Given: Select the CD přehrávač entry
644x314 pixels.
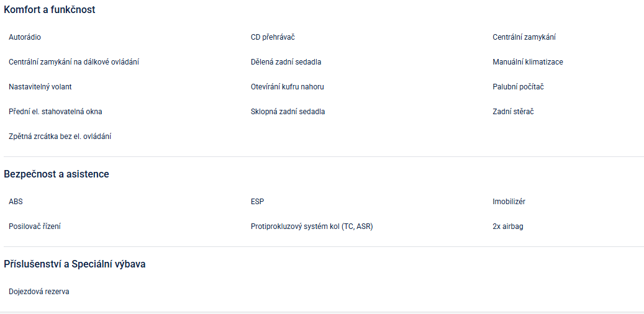Looking at the screenshot, I should (x=273, y=37).
